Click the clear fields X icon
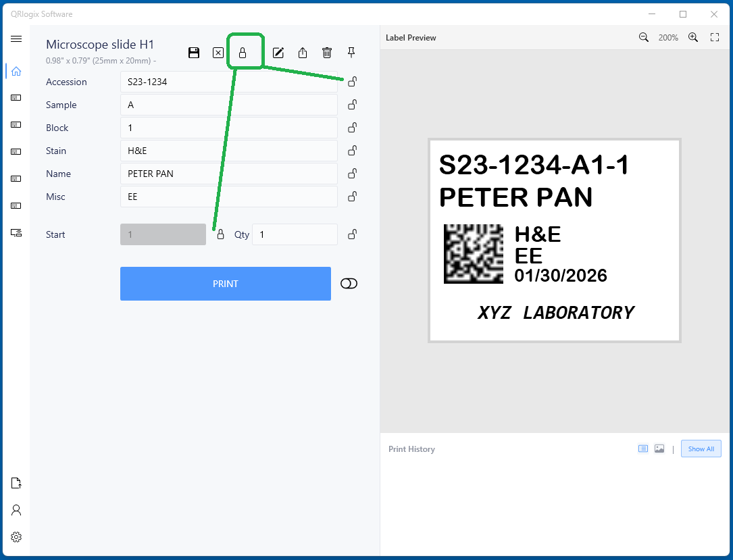The image size is (733, 560). [218, 53]
